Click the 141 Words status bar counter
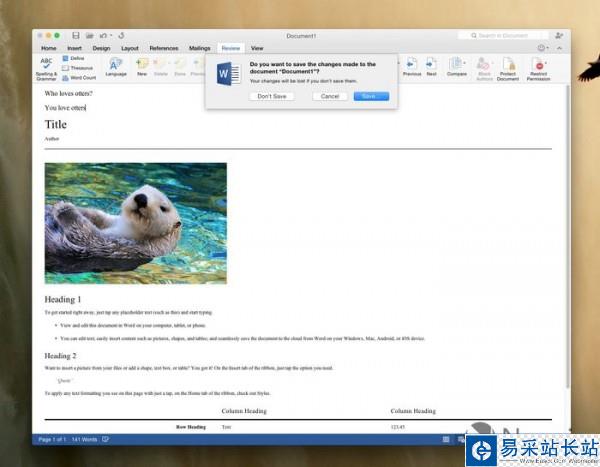The height and width of the screenshot is (467, 600). (x=84, y=439)
